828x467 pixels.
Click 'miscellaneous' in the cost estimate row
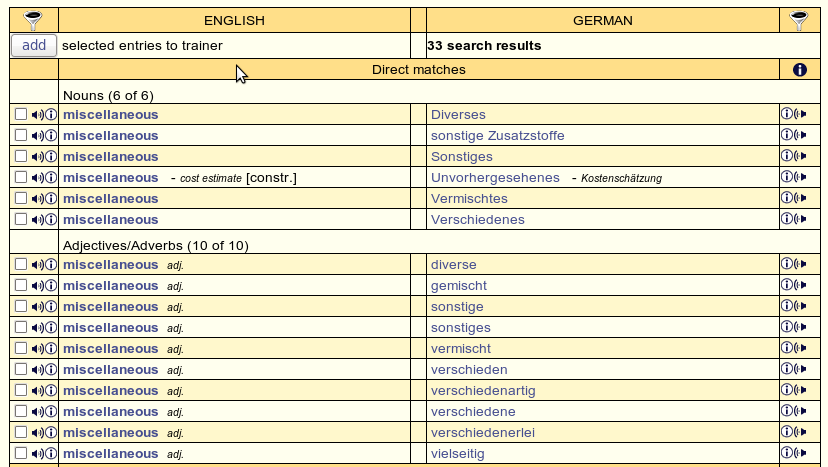[110, 178]
